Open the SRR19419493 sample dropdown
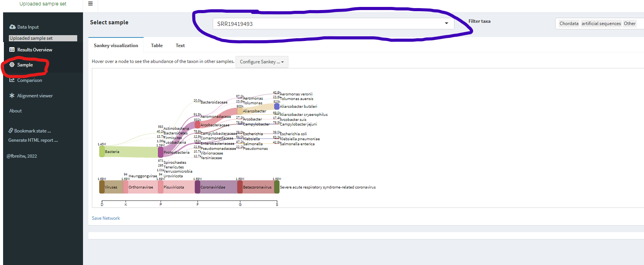Screen dimensions: 644x265 coord(333,24)
